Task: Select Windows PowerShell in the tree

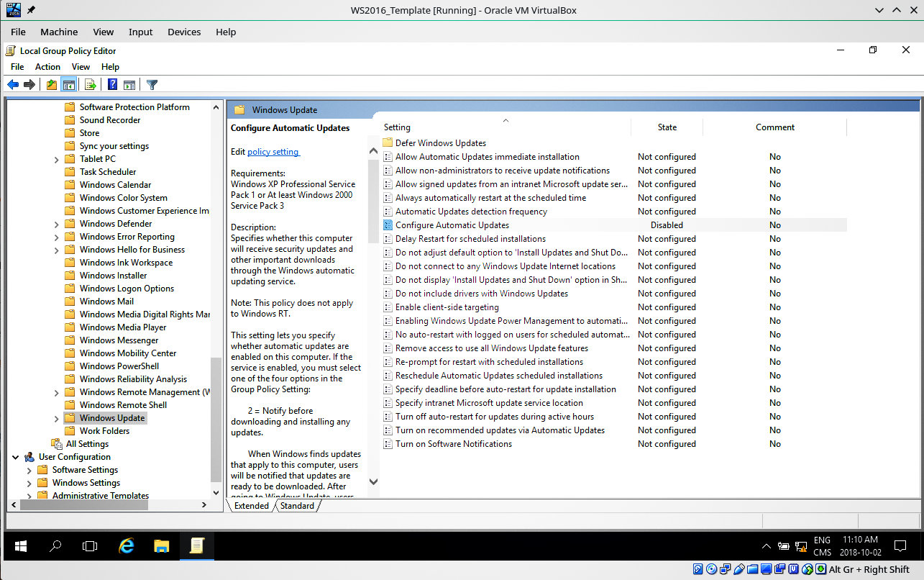Action: coord(119,366)
